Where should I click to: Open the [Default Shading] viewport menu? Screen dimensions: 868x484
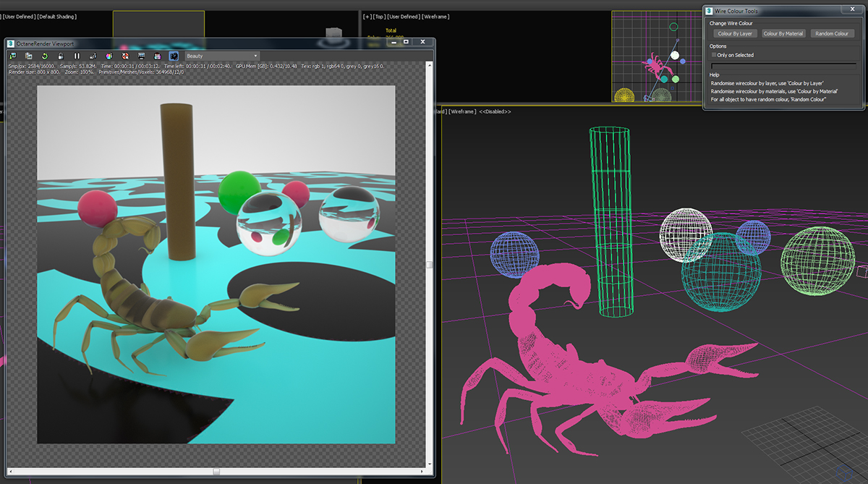coord(57,16)
